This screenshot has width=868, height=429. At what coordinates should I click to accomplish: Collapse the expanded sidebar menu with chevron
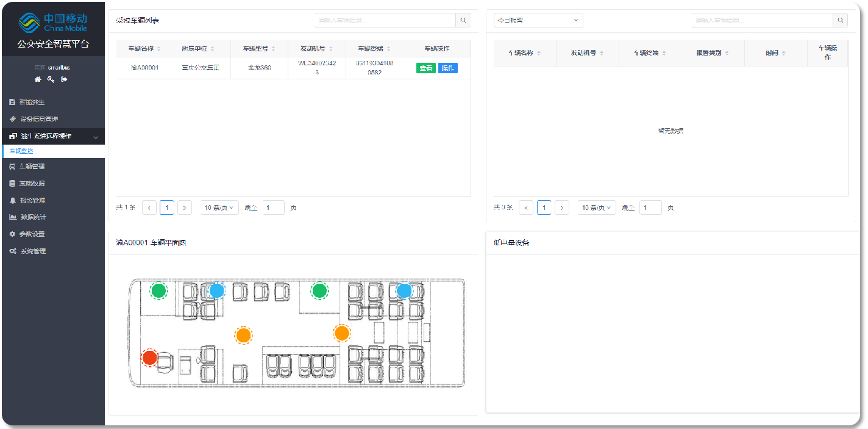96,137
